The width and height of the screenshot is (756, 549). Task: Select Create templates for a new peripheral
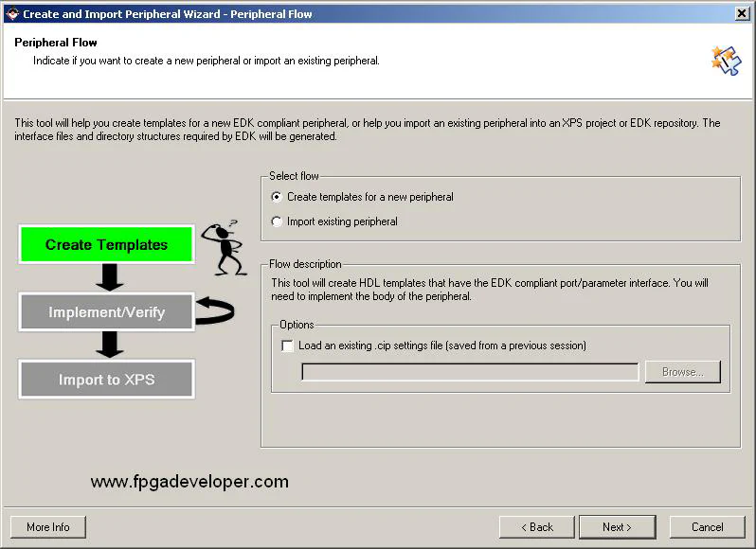(277, 197)
